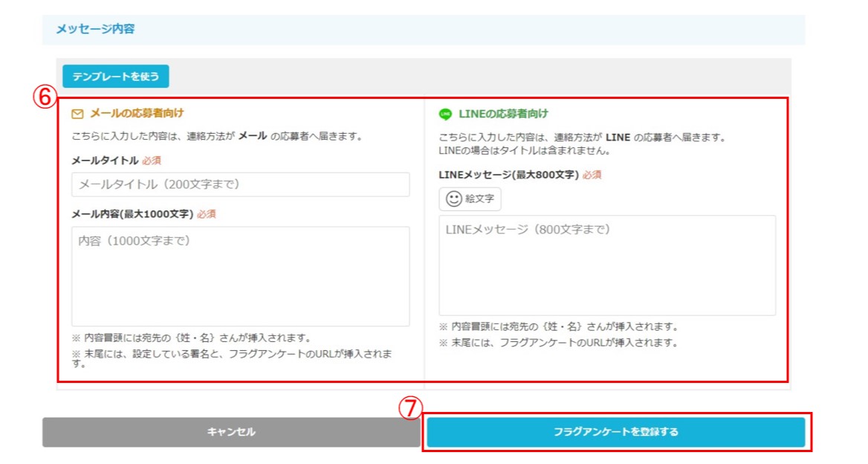Focus the メールタイトル input field
The height and width of the screenshot is (464, 868).
point(240,184)
